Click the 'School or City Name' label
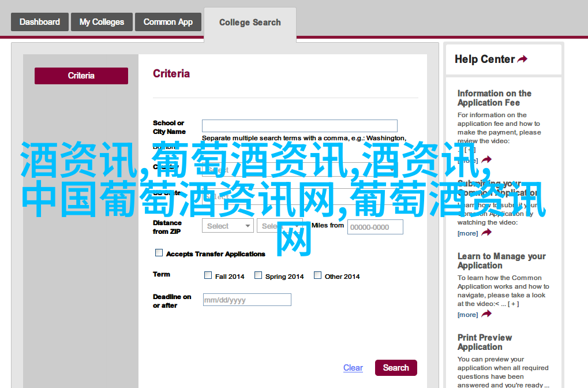588x388 pixels. pos(169,127)
